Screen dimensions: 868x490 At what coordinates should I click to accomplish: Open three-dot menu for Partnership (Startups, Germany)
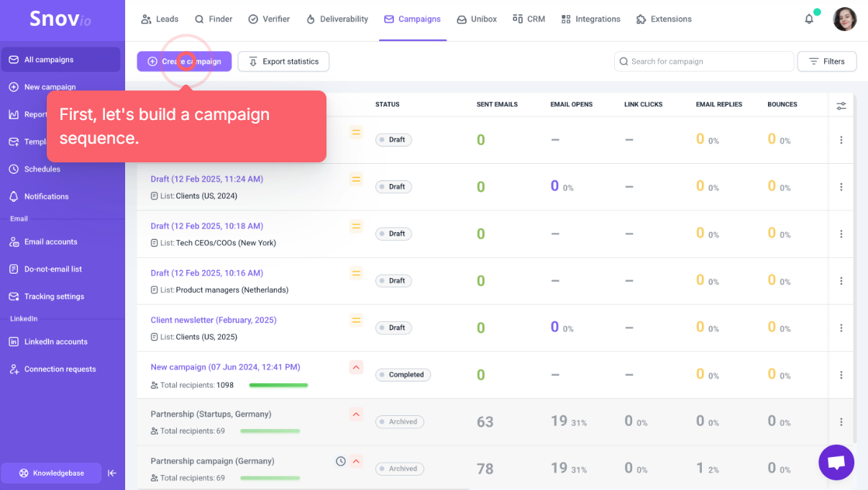click(x=841, y=422)
